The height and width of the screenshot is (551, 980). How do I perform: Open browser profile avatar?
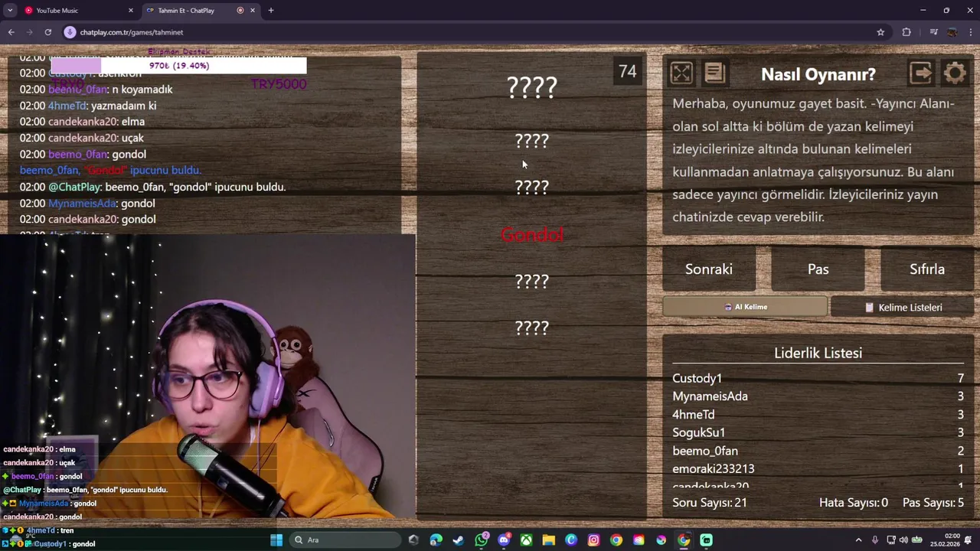click(x=952, y=32)
